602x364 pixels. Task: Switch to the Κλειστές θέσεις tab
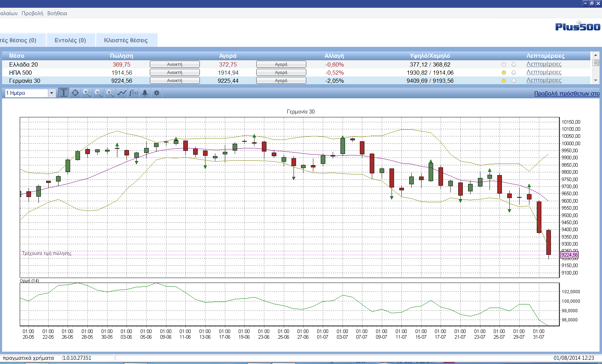click(x=126, y=40)
